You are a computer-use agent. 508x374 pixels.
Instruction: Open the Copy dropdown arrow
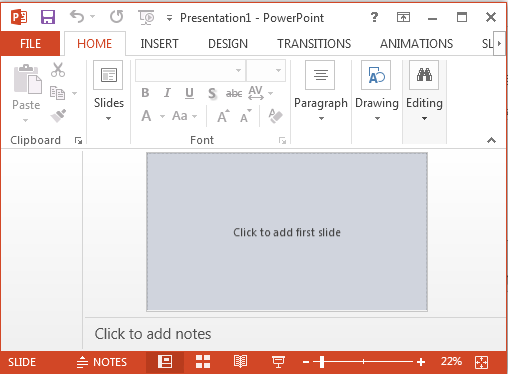75,93
